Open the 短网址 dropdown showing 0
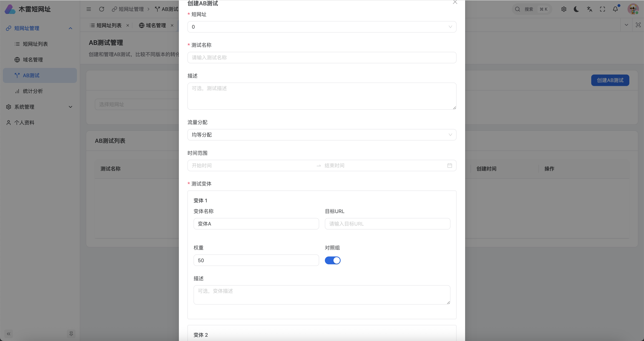The height and width of the screenshot is (341, 644). (322, 27)
